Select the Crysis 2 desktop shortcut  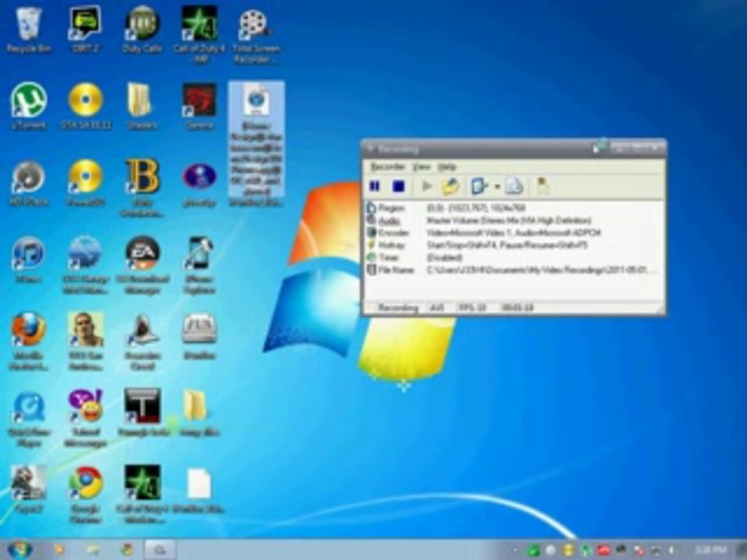coord(29,489)
